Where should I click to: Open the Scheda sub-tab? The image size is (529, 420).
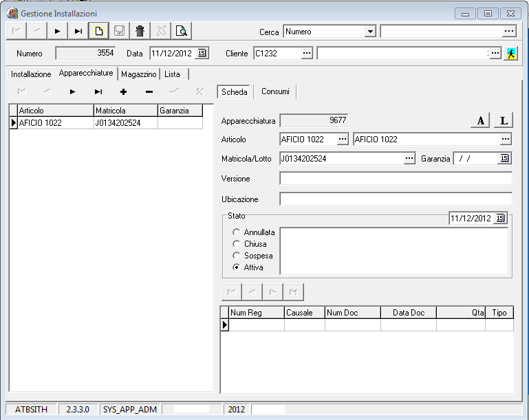coord(234,91)
